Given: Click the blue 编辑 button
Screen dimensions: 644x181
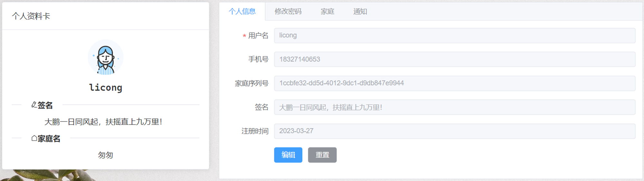Looking at the screenshot, I should coord(288,155).
